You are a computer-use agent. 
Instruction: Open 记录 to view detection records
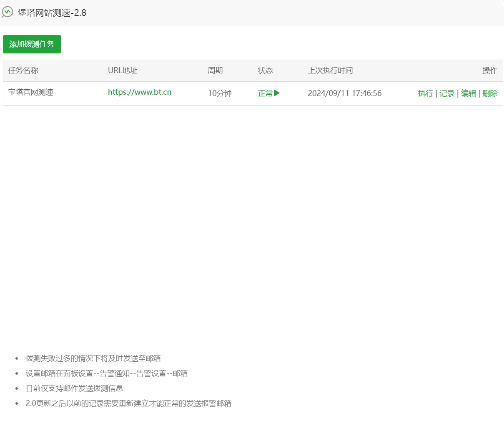click(447, 93)
